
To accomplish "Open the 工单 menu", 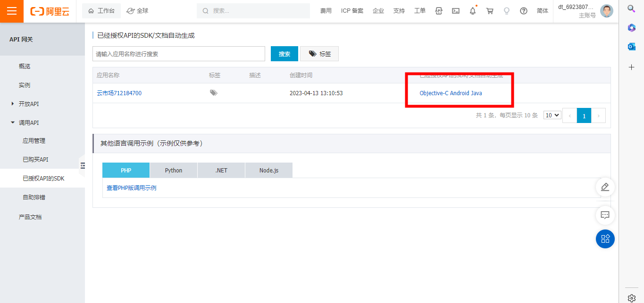I will tap(419, 11).
